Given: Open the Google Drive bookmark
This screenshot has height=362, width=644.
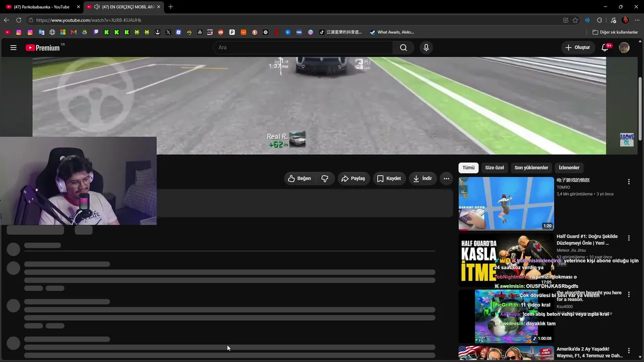Looking at the screenshot, I should pos(85,32).
